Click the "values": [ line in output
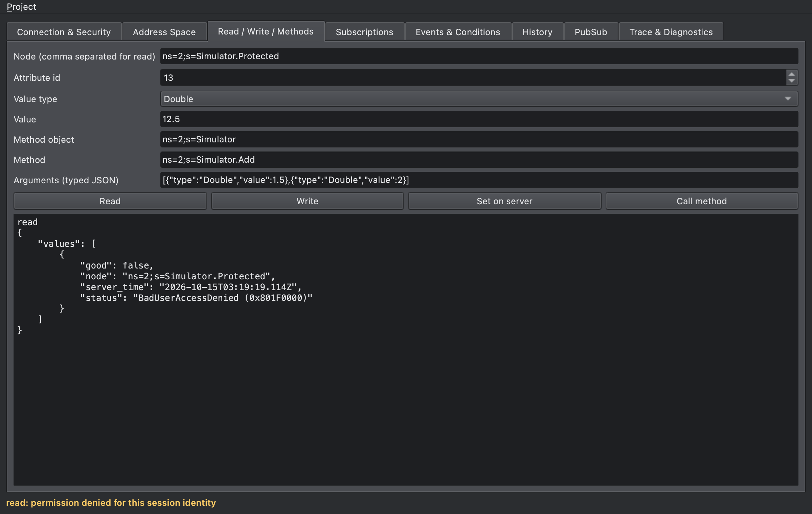Image resolution: width=812 pixels, height=514 pixels. pos(67,244)
